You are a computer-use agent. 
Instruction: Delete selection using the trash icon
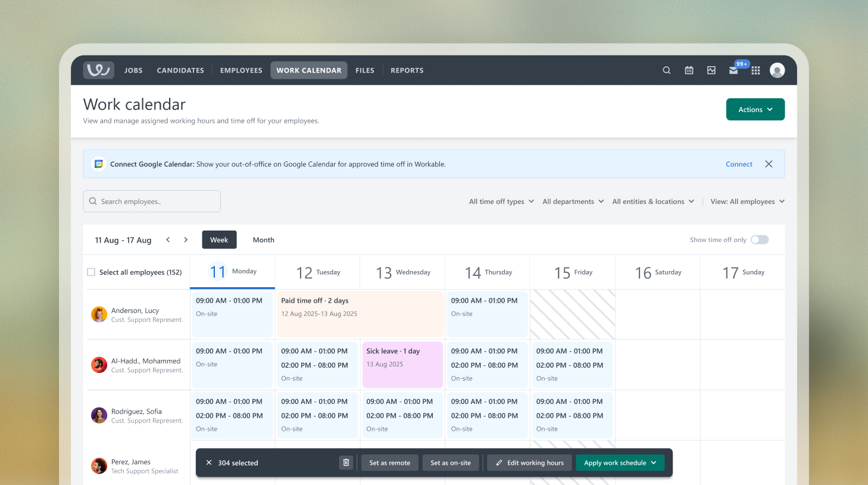346,463
